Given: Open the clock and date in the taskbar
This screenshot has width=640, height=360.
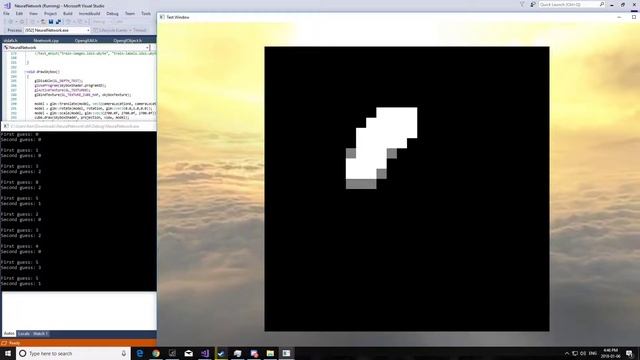Looking at the screenshot, I should (x=611, y=353).
